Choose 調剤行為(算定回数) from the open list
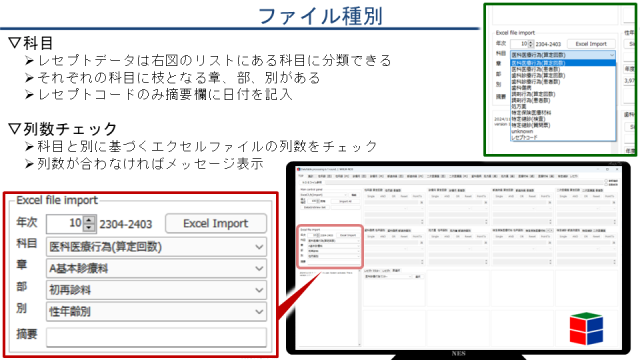 [533, 94]
